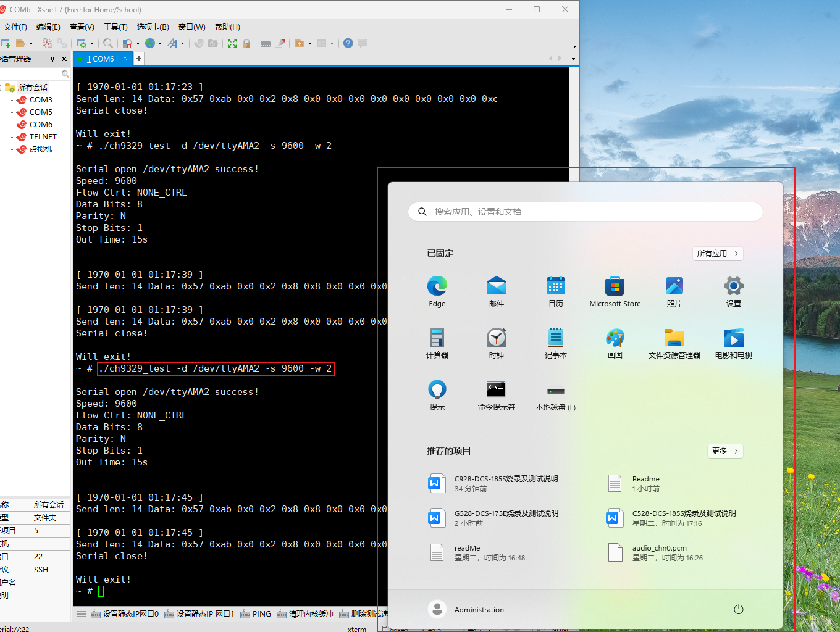Expand the globe encoding dropdown arrow
Screen dimensions: 840x632
(x=160, y=43)
